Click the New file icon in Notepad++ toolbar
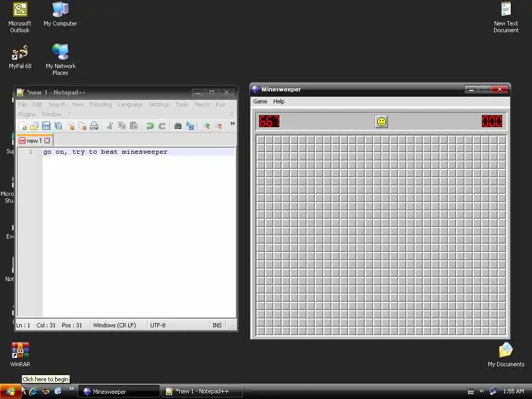Image resolution: width=532 pixels, height=399 pixels. [23, 126]
